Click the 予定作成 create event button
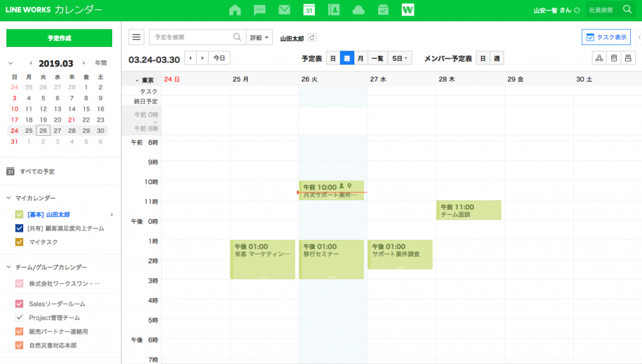 pyautogui.click(x=59, y=38)
